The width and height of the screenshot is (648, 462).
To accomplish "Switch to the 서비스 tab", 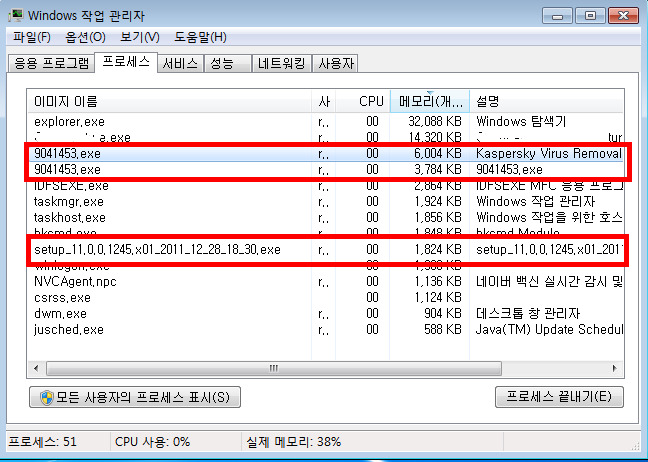I will point(180,64).
